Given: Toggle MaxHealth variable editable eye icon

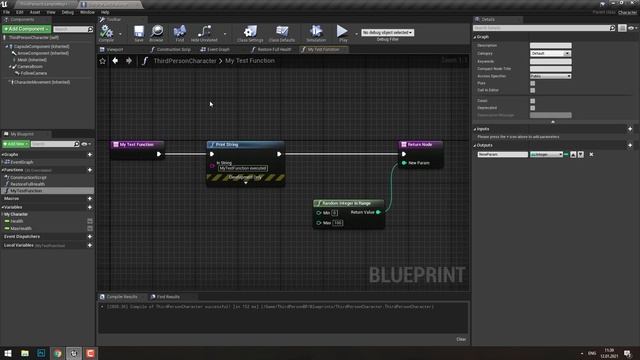Looking at the screenshot, I should 90,229.
